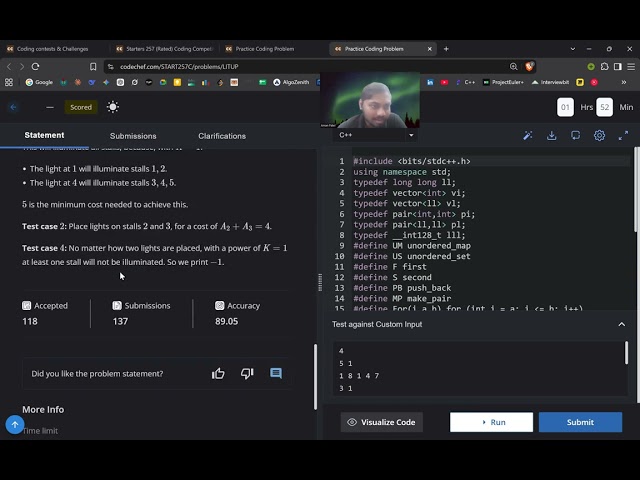Close the active Practice Coding Problem tab
This screenshot has height=480, width=640.
(x=429, y=49)
